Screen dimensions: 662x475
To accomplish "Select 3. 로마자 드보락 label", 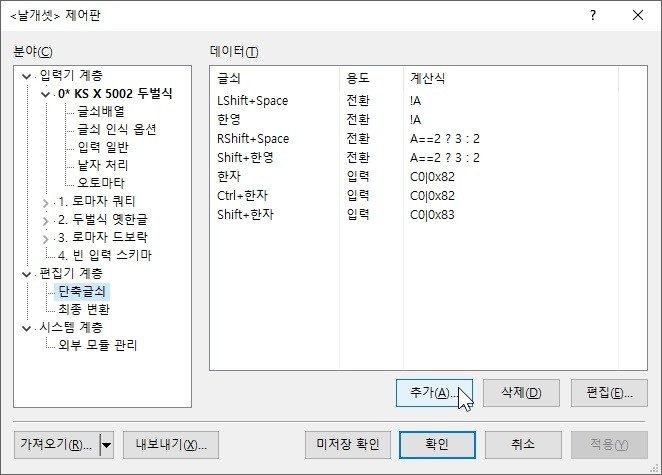I will 103,237.
